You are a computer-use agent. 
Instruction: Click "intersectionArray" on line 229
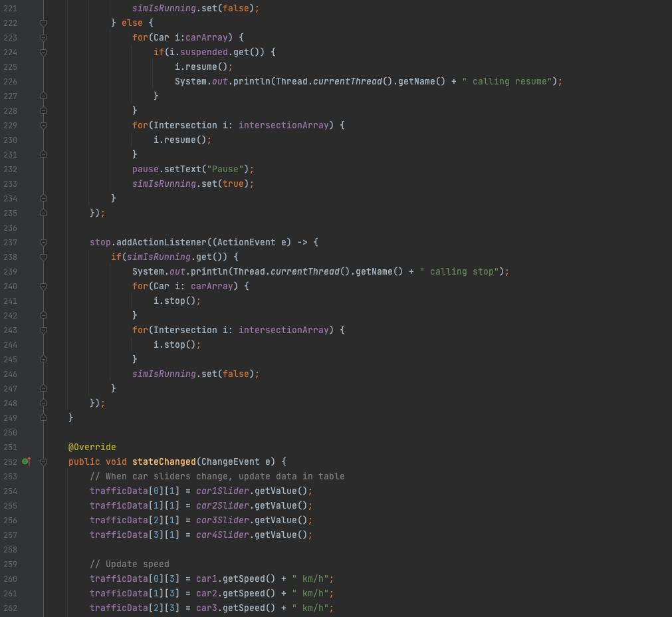pos(284,126)
